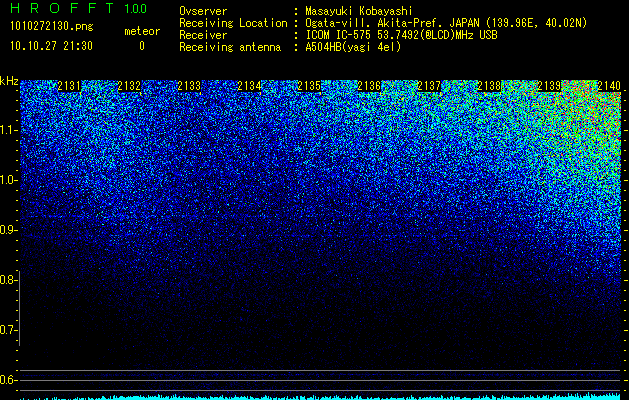Click the 0.6 kHz frequency tick label
This screenshot has height=400, width=629.
[x=7, y=380]
